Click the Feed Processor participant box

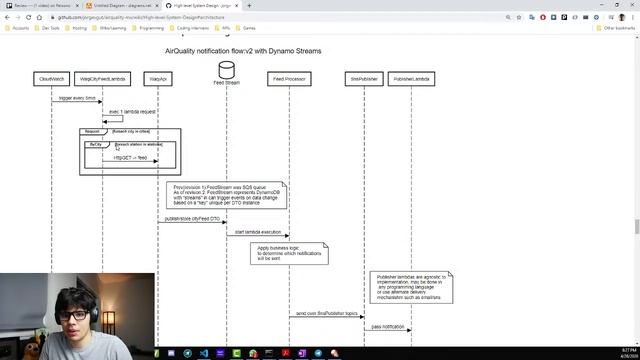point(289,79)
